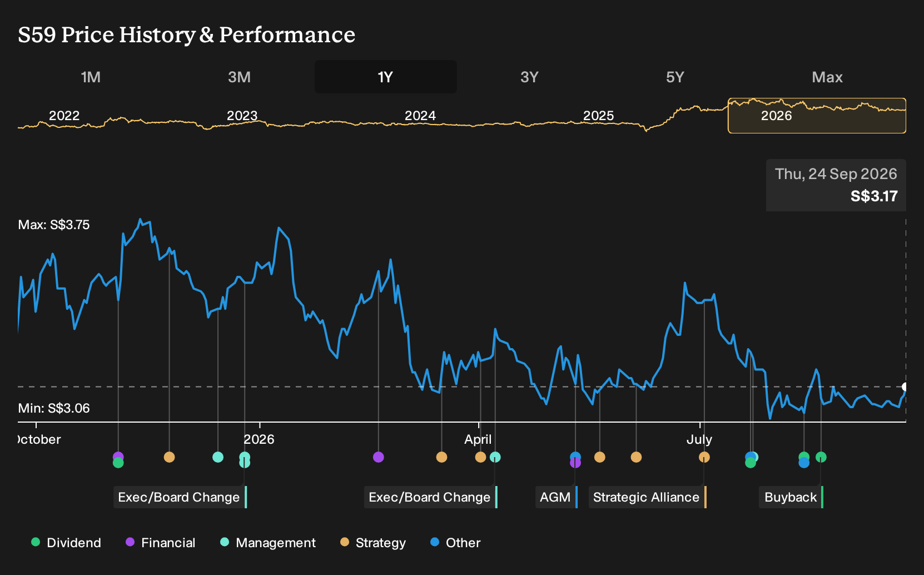Switch to the 3M range tab
This screenshot has height=575, width=924.
pos(239,77)
